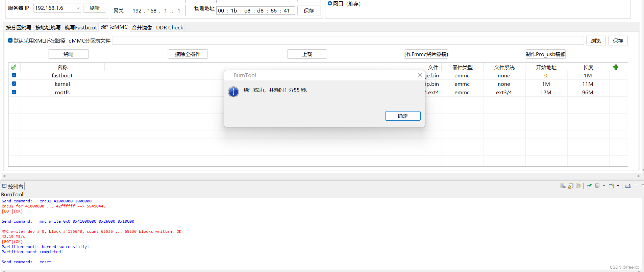Click 'Partition rootfs burned successfully!' console line

(x=45, y=247)
